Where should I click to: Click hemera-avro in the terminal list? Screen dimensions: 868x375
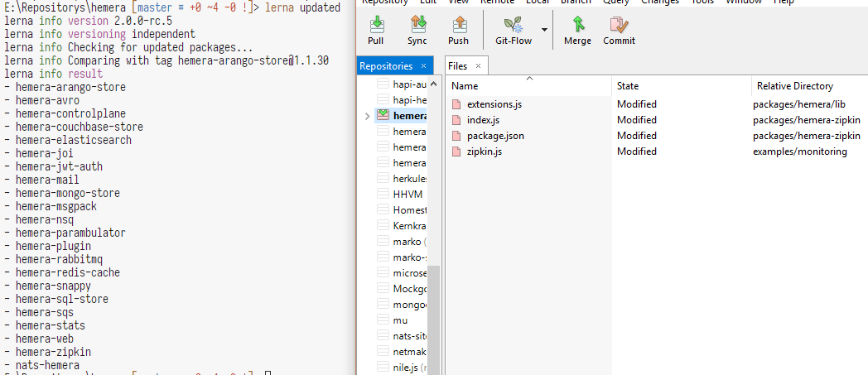tap(47, 100)
